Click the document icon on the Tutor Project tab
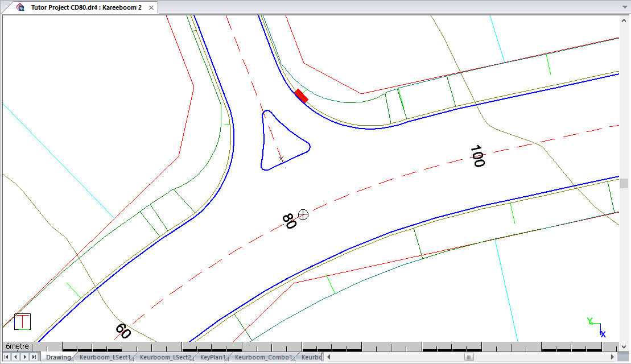631x364 pixels. point(20,7)
